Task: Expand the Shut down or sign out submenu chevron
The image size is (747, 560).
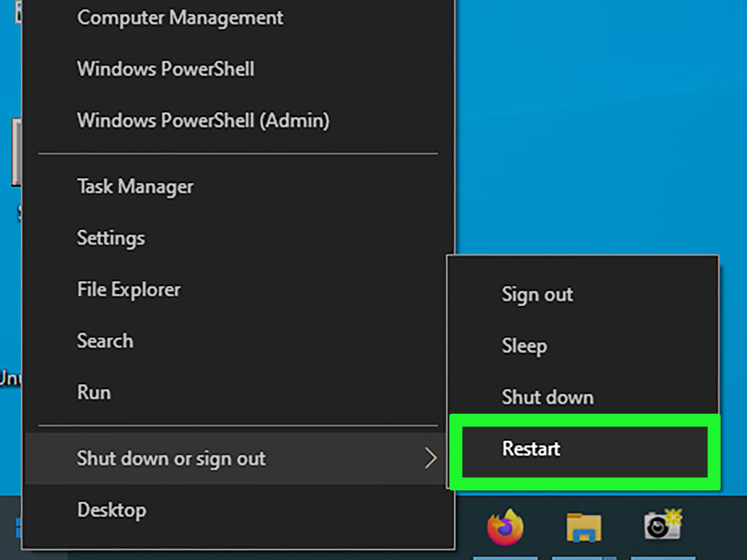Action: click(x=431, y=458)
